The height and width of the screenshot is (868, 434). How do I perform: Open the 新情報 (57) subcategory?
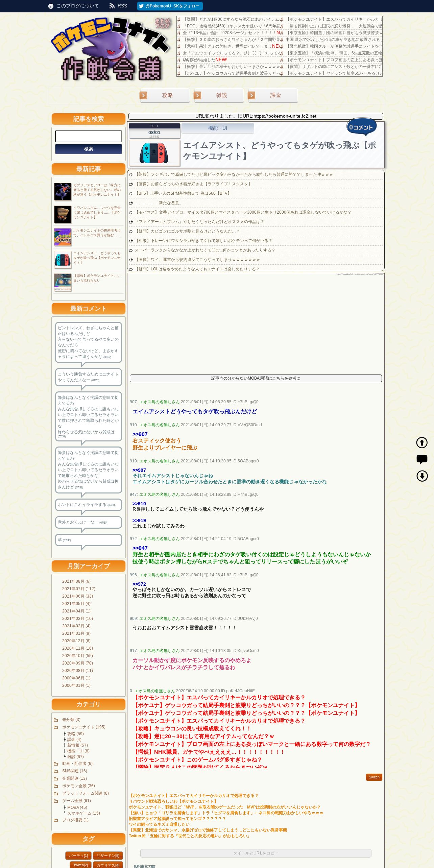pyautogui.click(x=77, y=745)
